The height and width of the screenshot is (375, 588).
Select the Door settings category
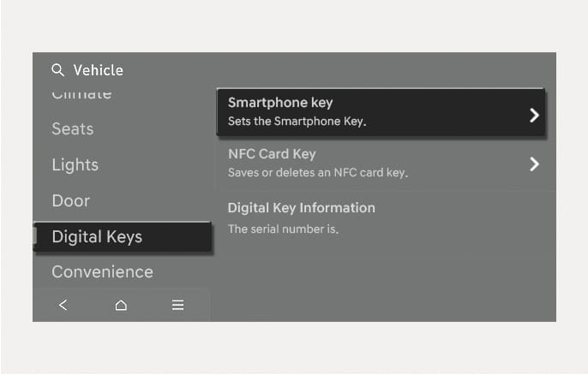(x=71, y=201)
